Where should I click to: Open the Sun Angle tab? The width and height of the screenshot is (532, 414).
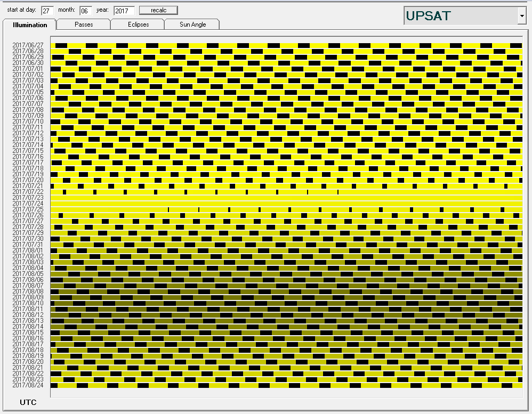click(x=193, y=25)
